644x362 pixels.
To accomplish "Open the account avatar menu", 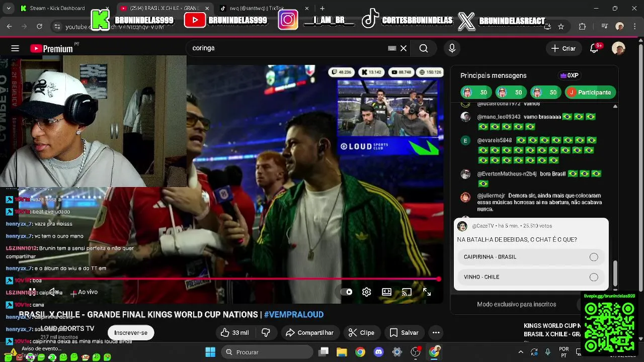I will point(618,48).
